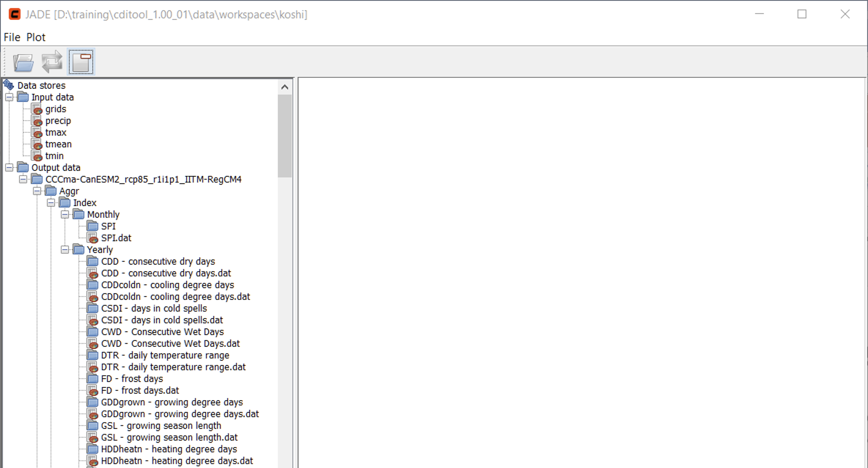Collapse the Input data node
Viewport: 868px width, 468px height.
point(9,97)
